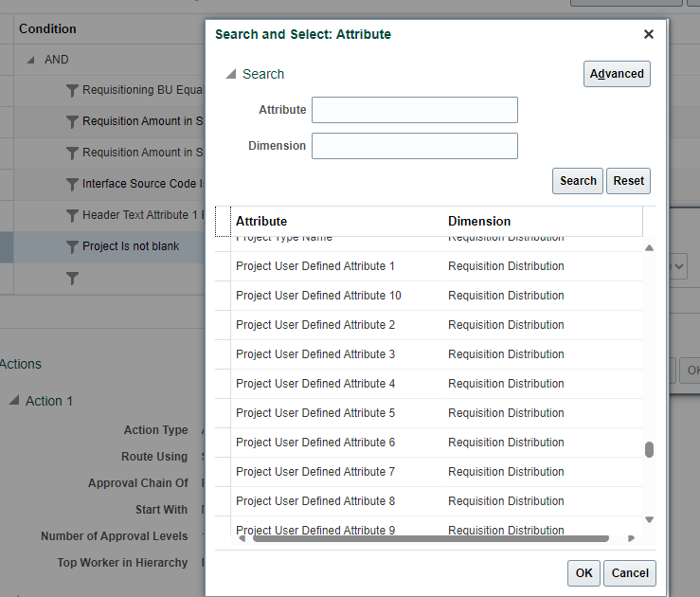Click horizontal scroll left arrow

[x=242, y=538]
